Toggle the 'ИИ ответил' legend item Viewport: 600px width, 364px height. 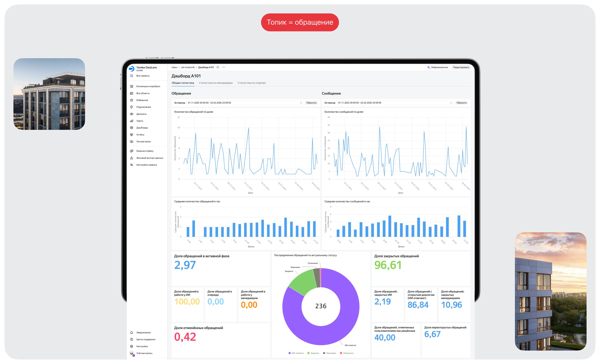pos(296,353)
